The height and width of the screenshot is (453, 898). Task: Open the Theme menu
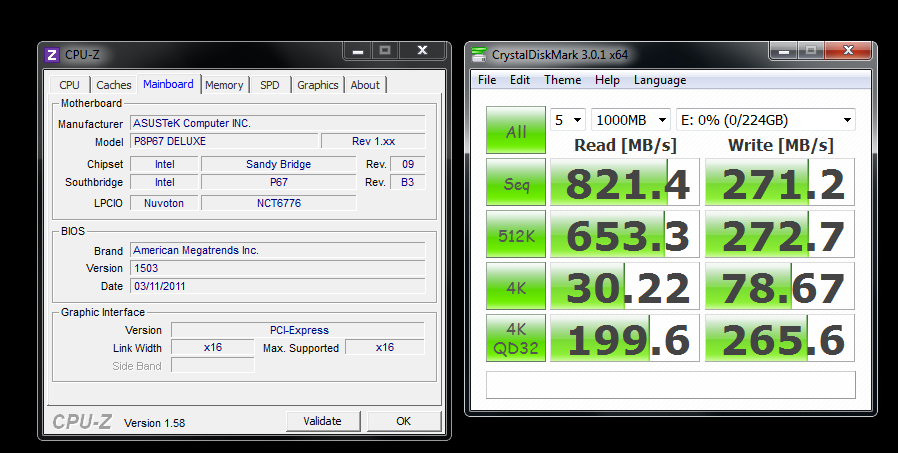coord(562,80)
